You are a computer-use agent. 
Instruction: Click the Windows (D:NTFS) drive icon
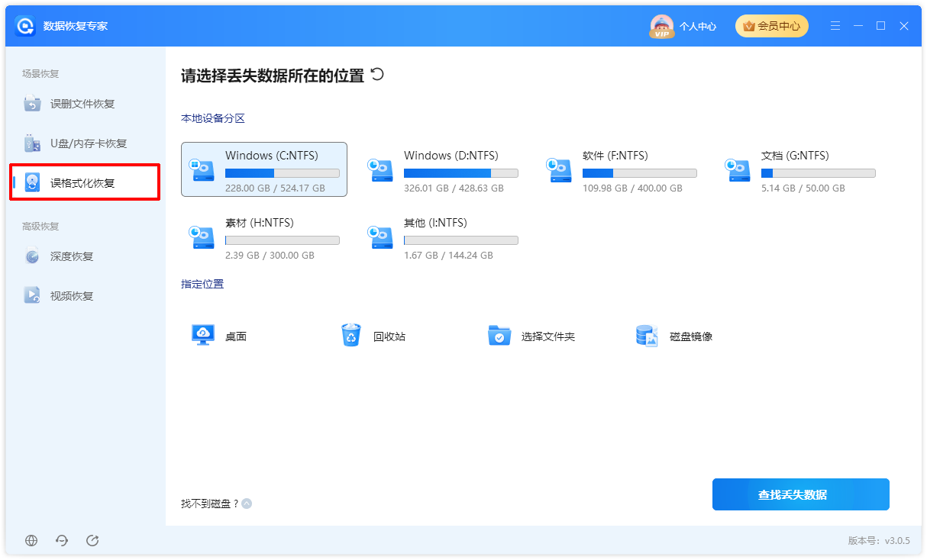tap(381, 169)
